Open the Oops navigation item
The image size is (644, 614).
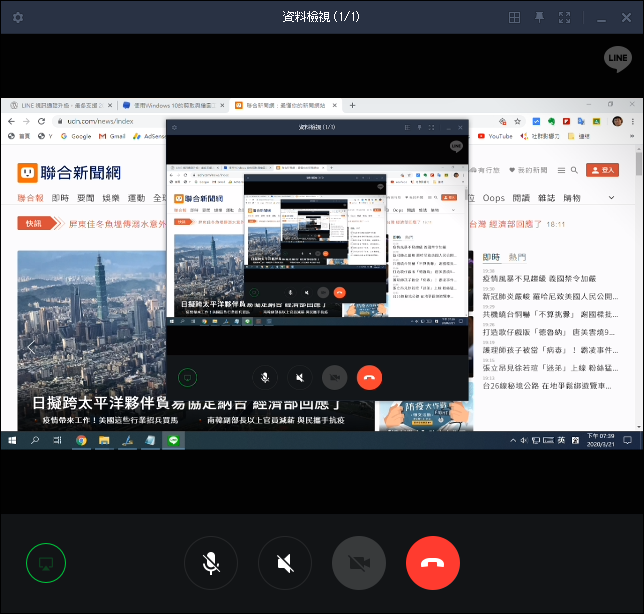click(x=493, y=198)
